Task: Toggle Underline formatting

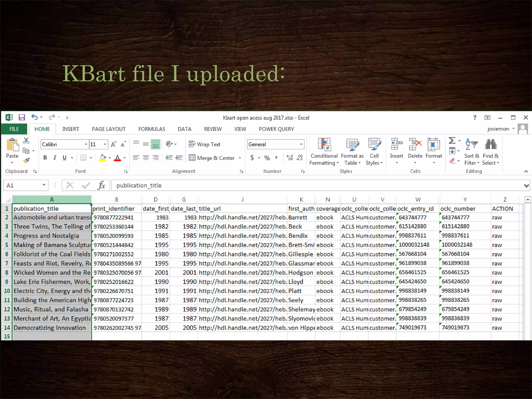Action: pyautogui.click(x=64, y=158)
